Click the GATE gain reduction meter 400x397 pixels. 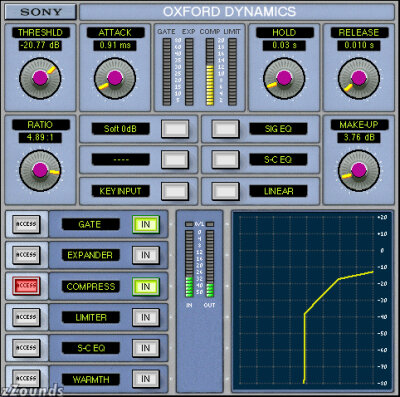coord(167,72)
